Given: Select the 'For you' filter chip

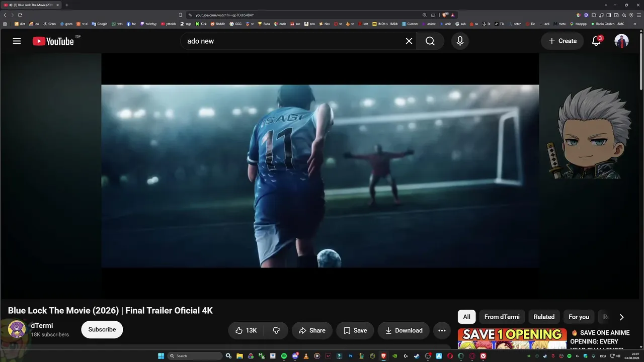Looking at the screenshot, I should [579, 317].
